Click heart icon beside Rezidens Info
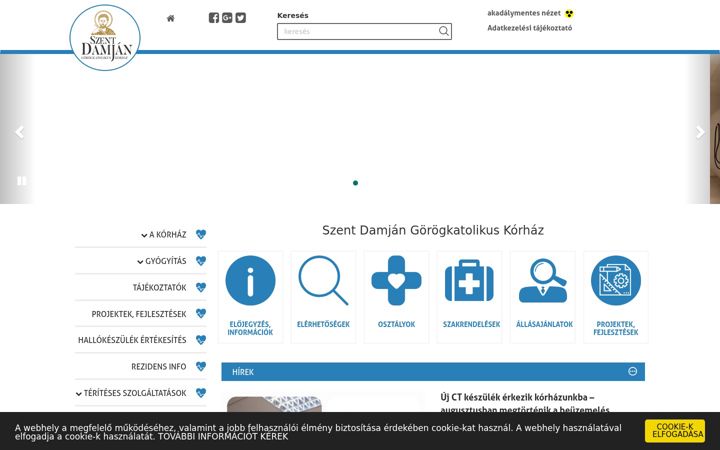Image resolution: width=720 pixels, height=450 pixels. coord(201,366)
